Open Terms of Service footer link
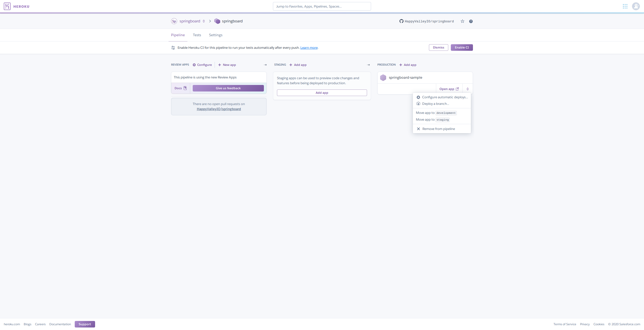 [565, 324]
